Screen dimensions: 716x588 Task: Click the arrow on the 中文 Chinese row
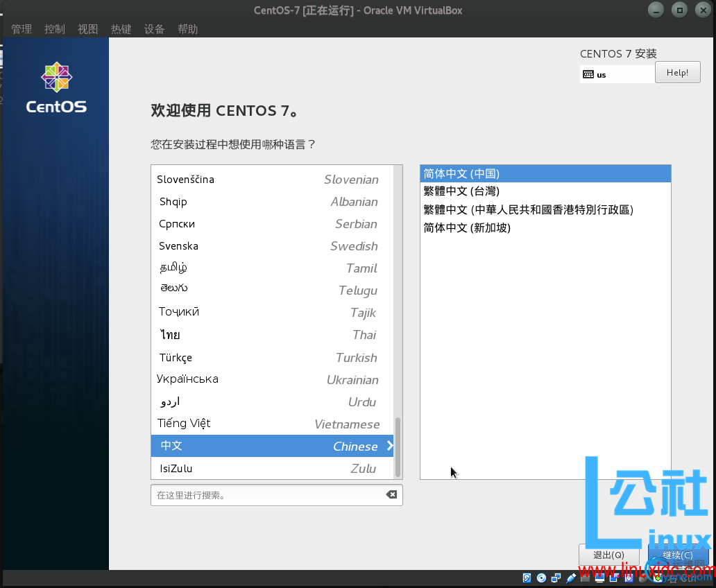tap(389, 446)
